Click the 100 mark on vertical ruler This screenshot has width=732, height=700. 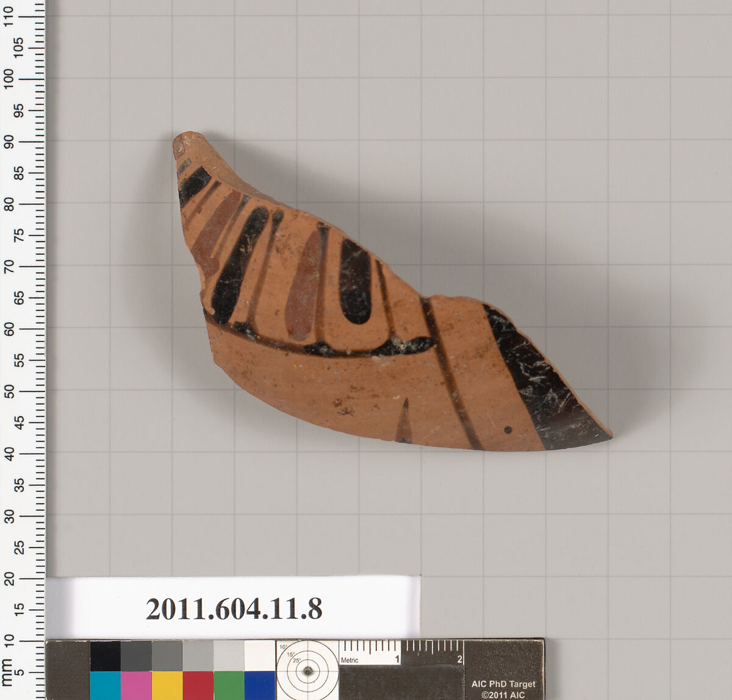9,79
